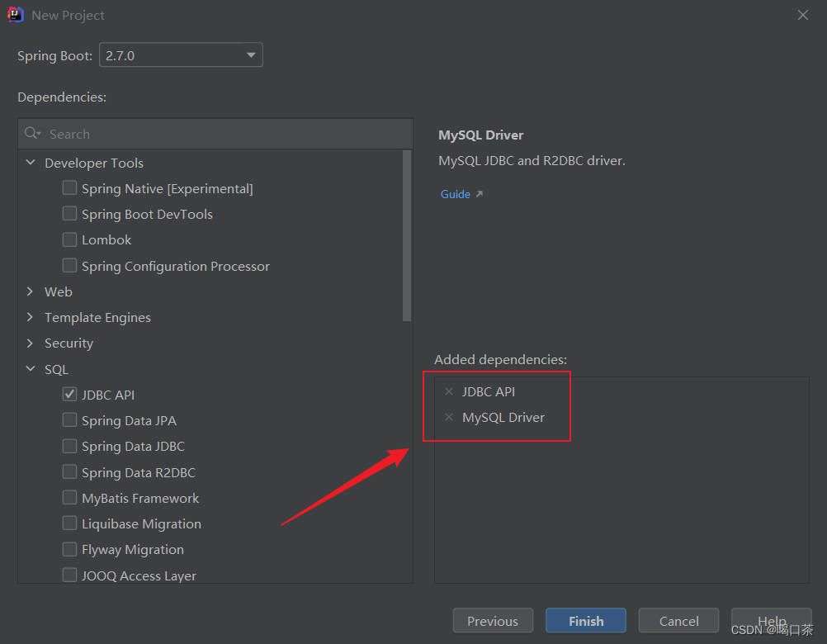The width and height of the screenshot is (827, 644).
Task: Collapse the SQL category
Action: click(31, 369)
